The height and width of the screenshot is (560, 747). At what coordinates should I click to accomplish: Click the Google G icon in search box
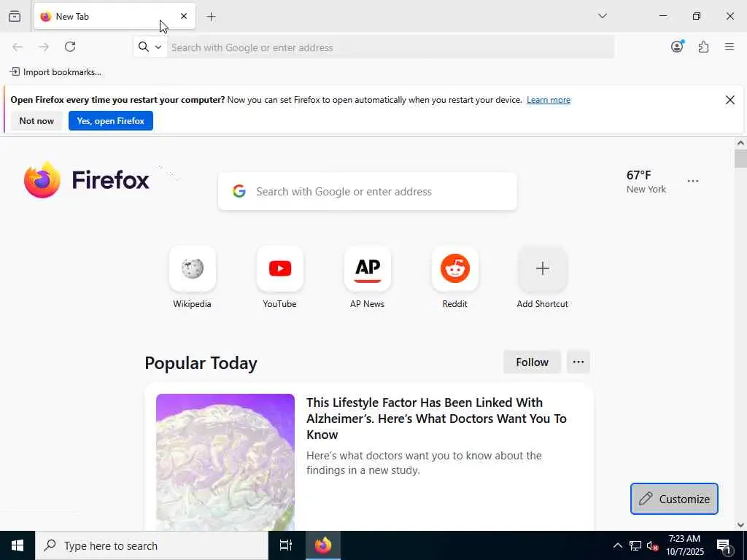click(239, 192)
